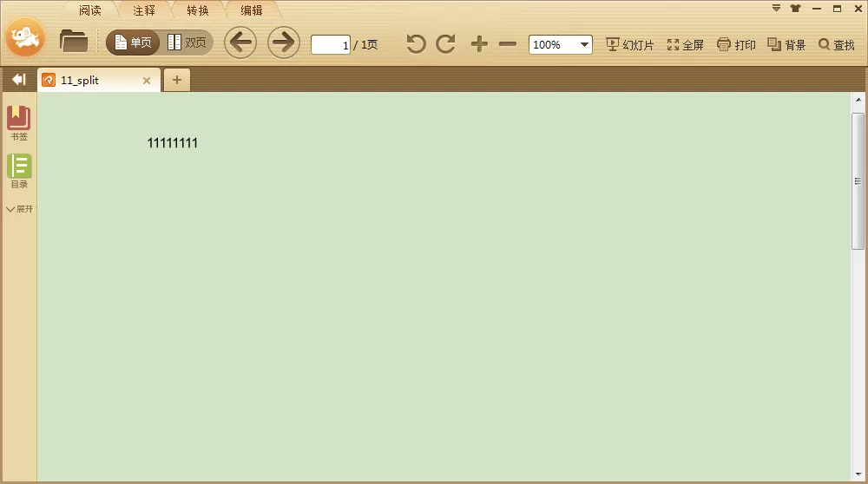The image size is (868, 484).
Task: Open table of contents (目录)
Action: click(19, 171)
